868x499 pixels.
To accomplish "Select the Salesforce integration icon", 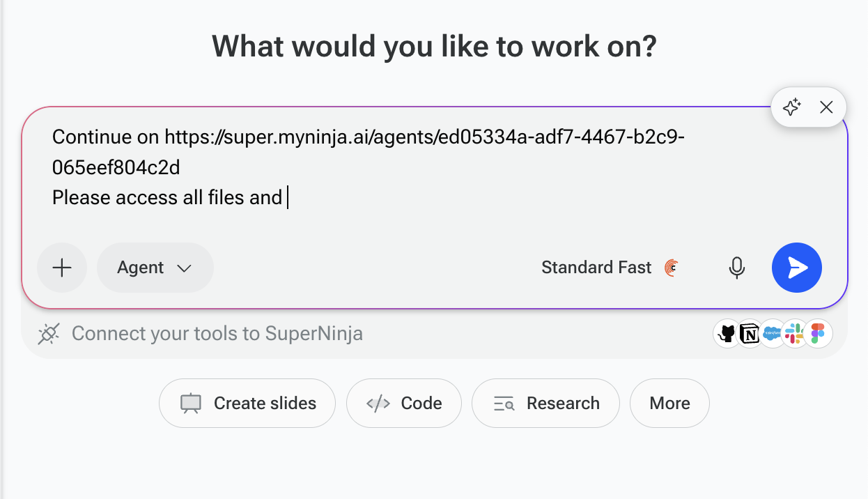I will 772,334.
